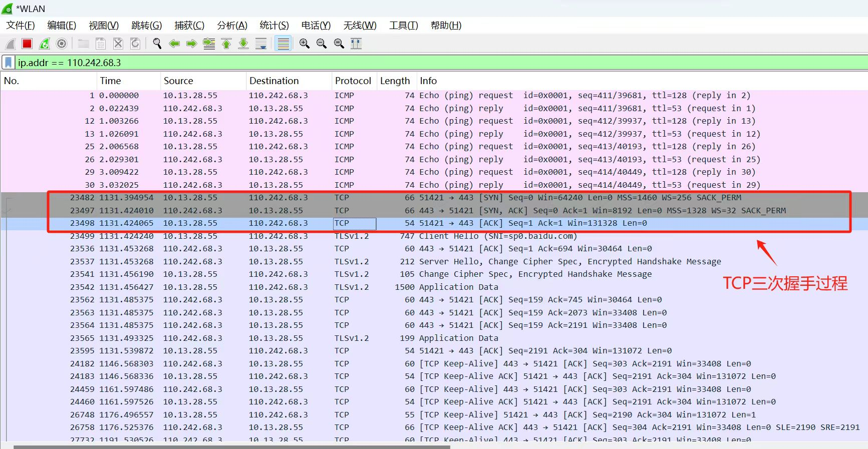Open the 文件(F) menu

[21, 26]
